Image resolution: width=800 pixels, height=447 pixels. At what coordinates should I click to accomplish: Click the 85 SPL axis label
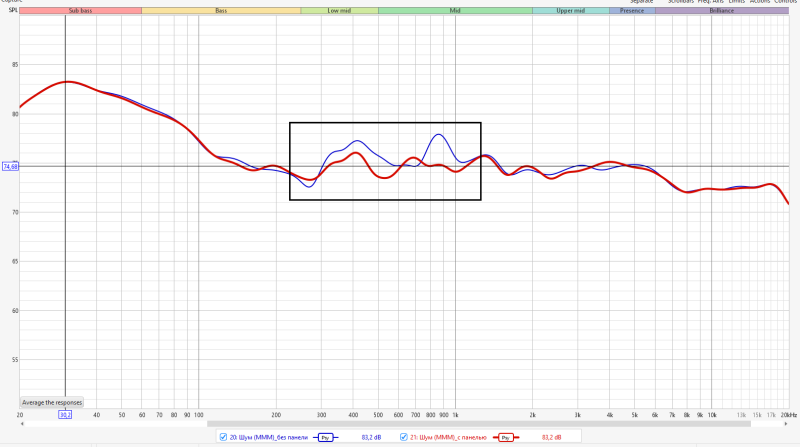click(15, 65)
